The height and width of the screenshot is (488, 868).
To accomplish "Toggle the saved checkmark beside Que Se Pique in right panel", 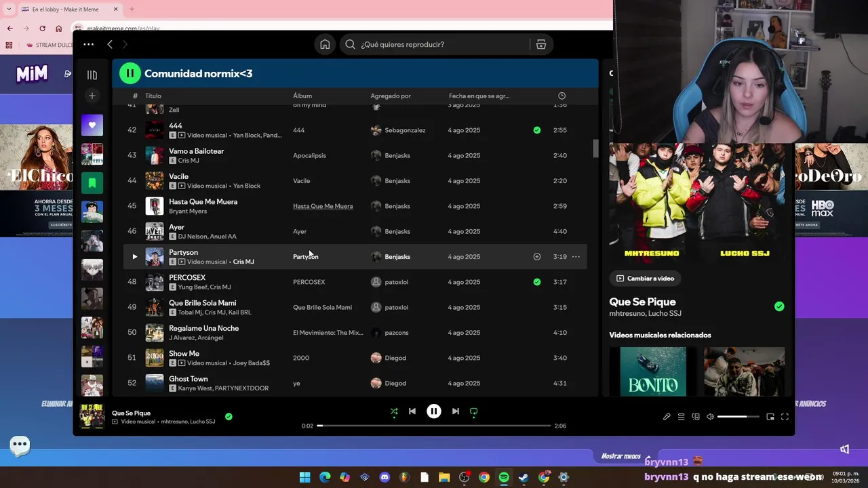I will point(779,306).
